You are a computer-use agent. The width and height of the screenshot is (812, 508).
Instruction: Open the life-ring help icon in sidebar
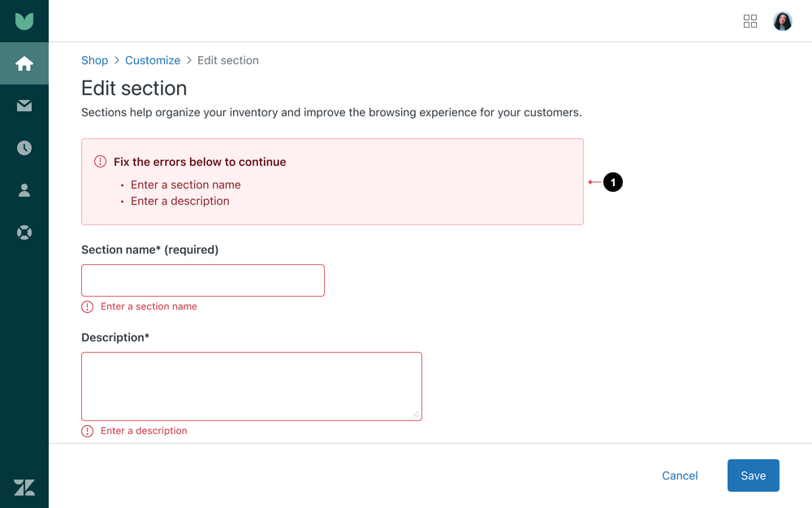tap(24, 232)
